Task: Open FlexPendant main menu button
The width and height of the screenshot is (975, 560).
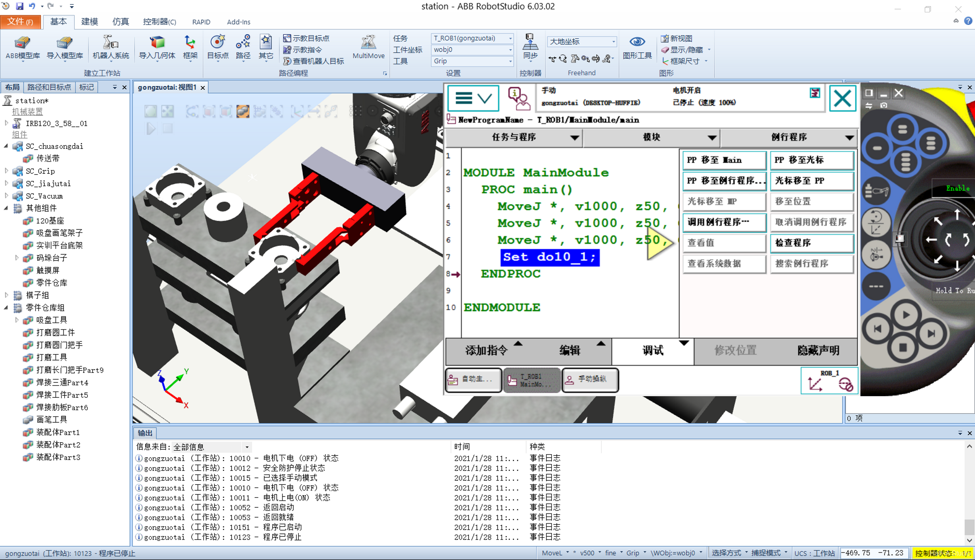Action: click(x=473, y=98)
